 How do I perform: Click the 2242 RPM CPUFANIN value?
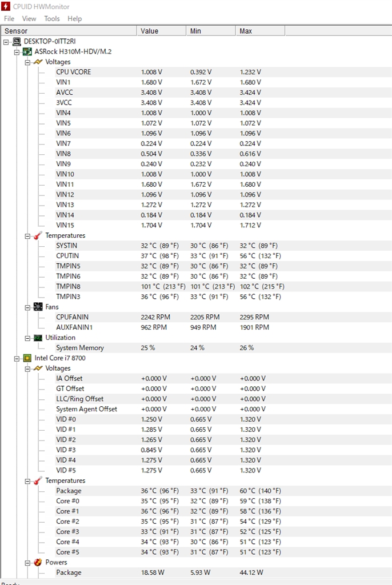pos(155,317)
